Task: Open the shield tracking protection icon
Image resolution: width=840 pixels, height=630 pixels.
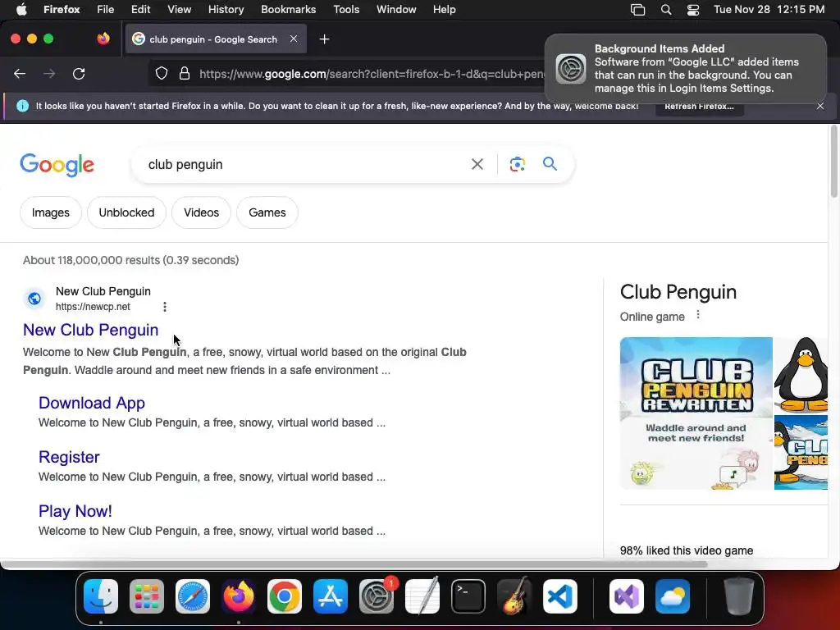Action: coord(162,73)
